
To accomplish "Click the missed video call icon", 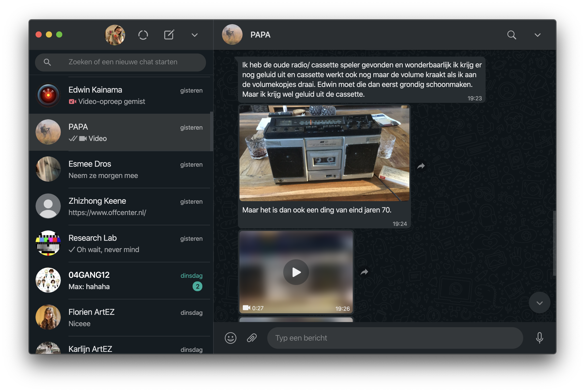I will click(x=72, y=102).
